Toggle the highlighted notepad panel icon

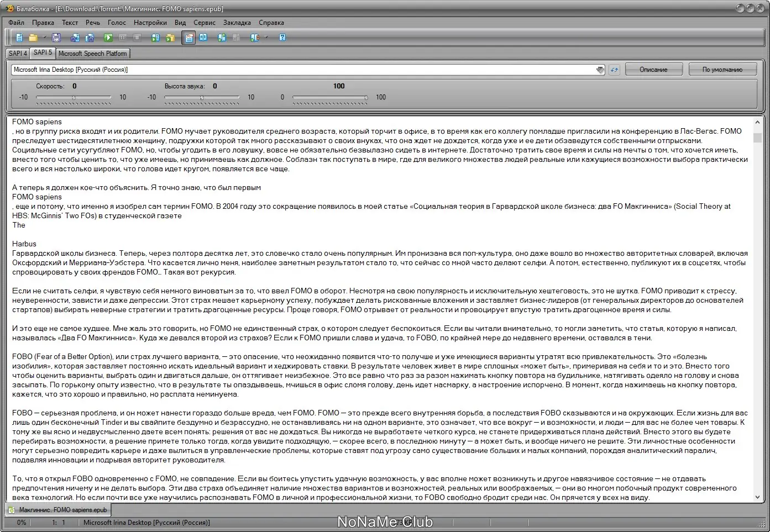(x=188, y=38)
